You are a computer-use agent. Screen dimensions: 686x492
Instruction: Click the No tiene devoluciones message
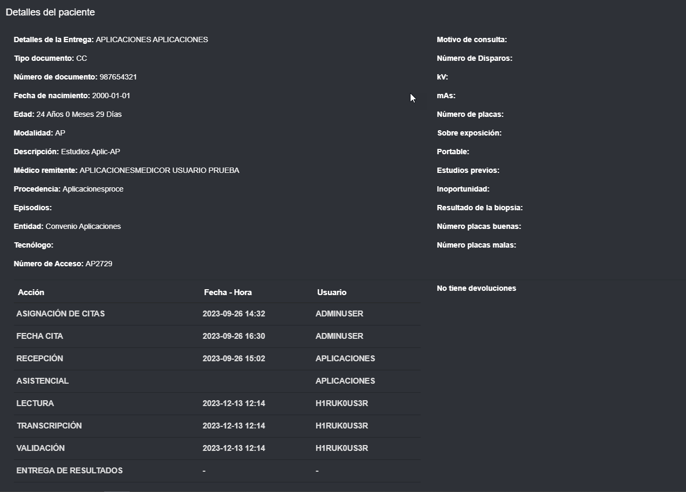coord(476,288)
